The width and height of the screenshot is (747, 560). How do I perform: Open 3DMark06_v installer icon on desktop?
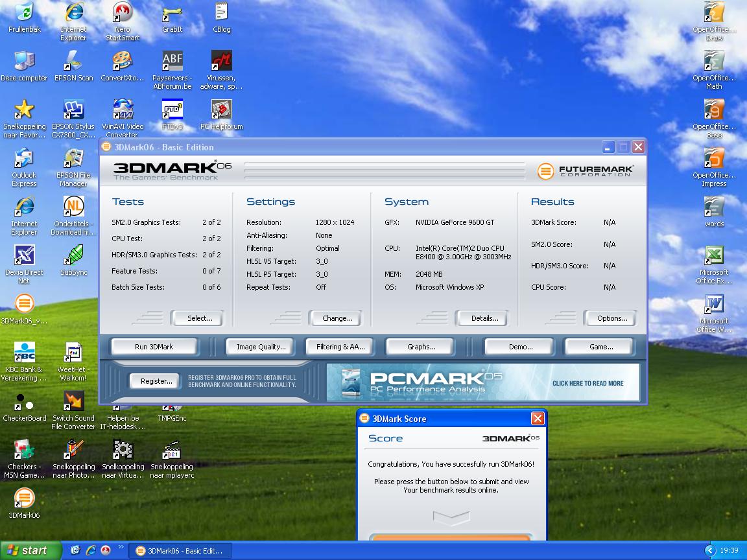pos(24,309)
